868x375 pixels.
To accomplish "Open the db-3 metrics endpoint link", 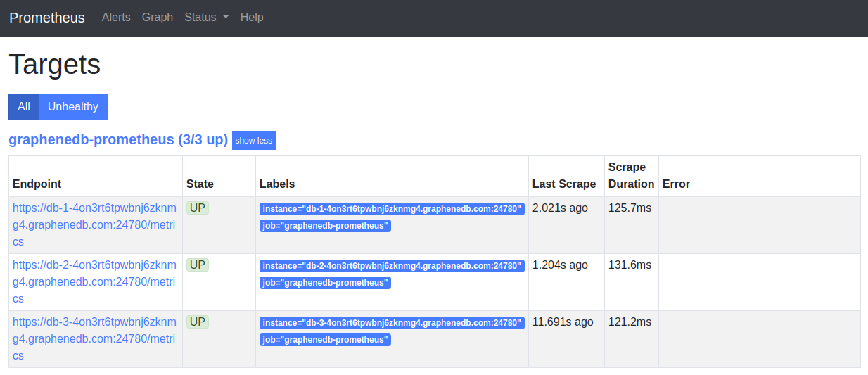I will coord(94,338).
